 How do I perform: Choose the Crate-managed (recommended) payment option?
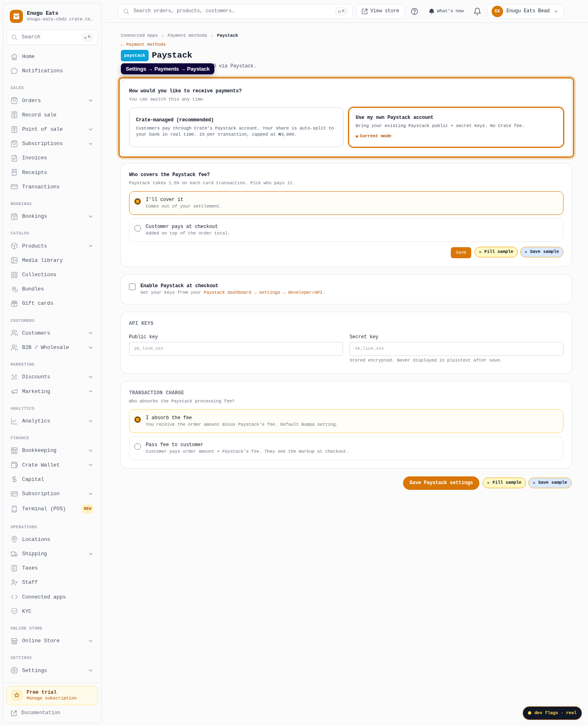tap(236, 127)
